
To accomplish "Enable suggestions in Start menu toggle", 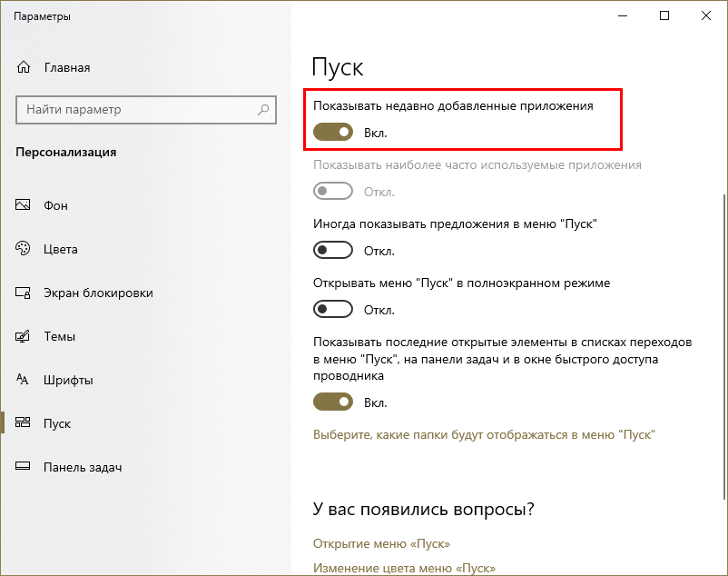I will 332,250.
